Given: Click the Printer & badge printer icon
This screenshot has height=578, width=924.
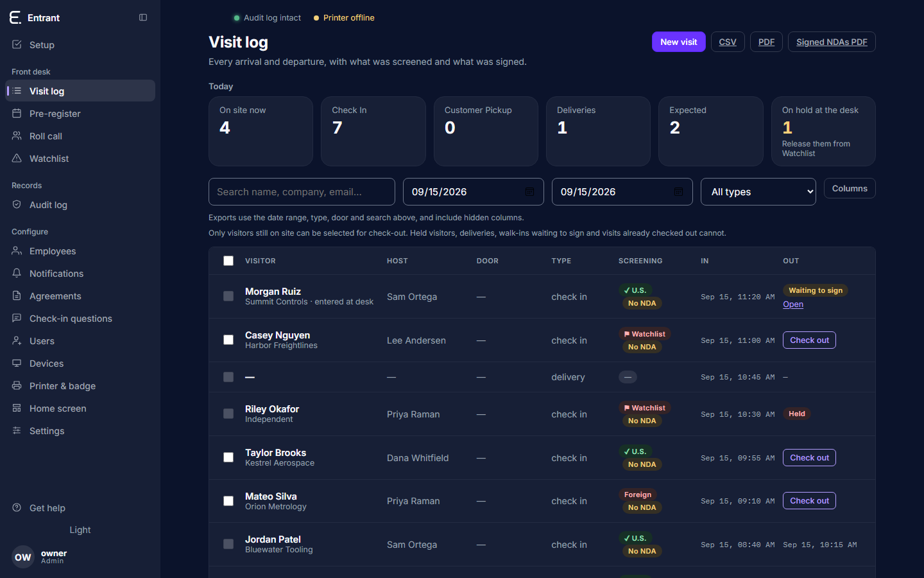Looking at the screenshot, I should tap(17, 385).
